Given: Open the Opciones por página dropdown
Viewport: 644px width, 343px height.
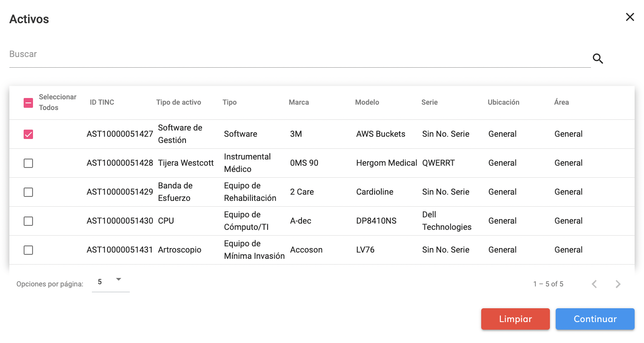Looking at the screenshot, I should [x=110, y=282].
